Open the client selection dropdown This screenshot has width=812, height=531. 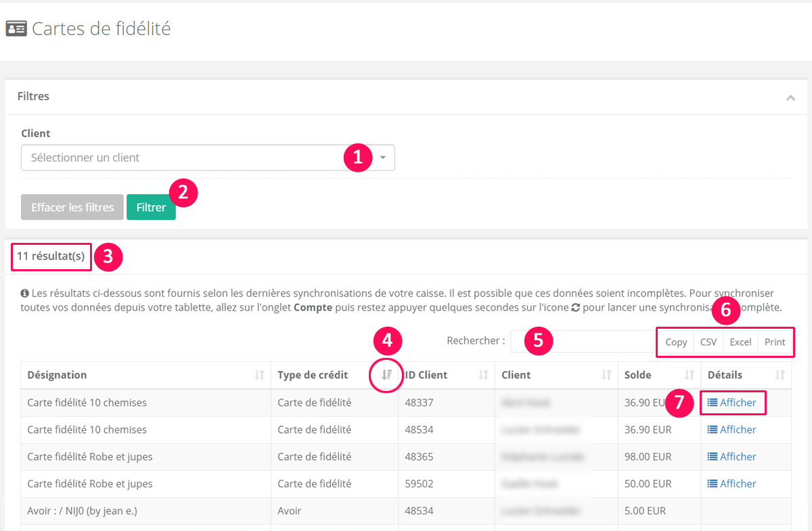tap(208, 158)
